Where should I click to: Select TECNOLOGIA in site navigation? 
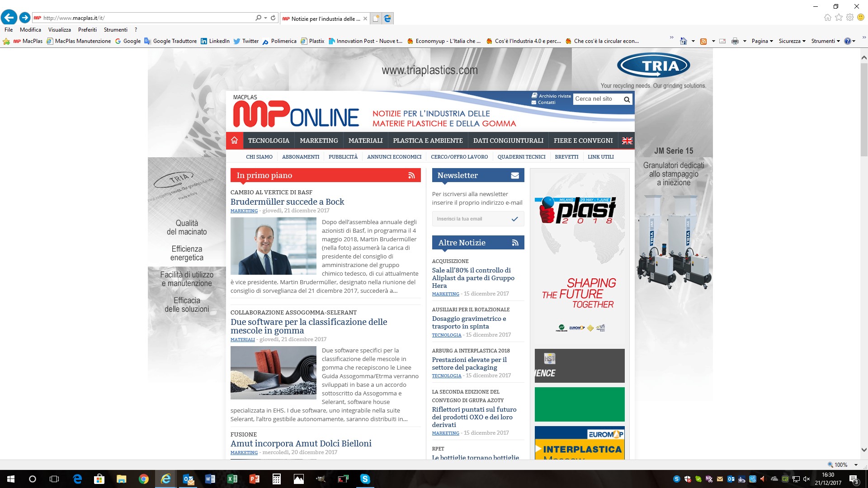[269, 141]
